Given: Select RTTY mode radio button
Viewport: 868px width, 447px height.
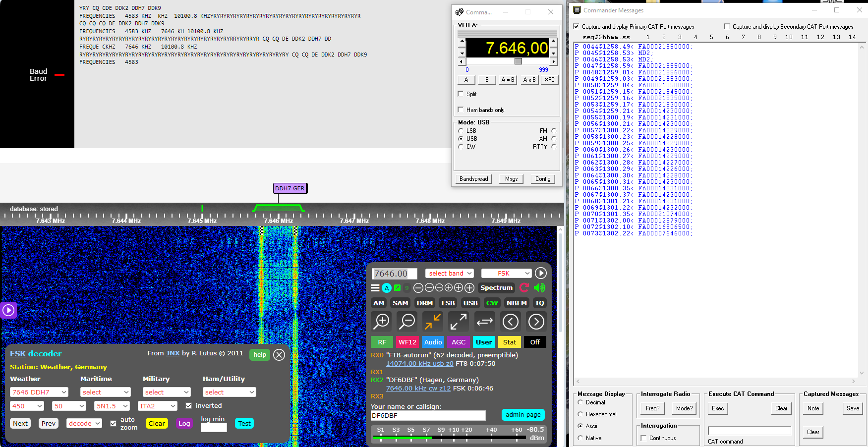Looking at the screenshot, I should pyautogui.click(x=554, y=147).
